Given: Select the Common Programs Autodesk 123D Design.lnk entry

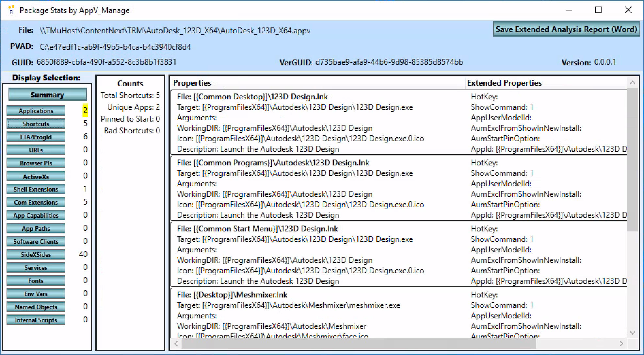Looking at the screenshot, I should 399,189.
